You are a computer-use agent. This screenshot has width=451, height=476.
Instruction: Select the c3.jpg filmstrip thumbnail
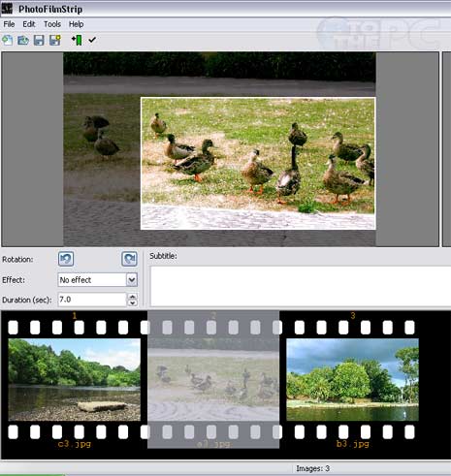75,380
